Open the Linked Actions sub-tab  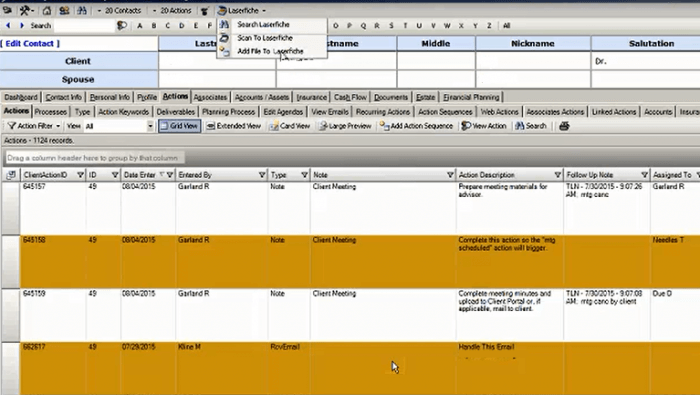pos(614,112)
